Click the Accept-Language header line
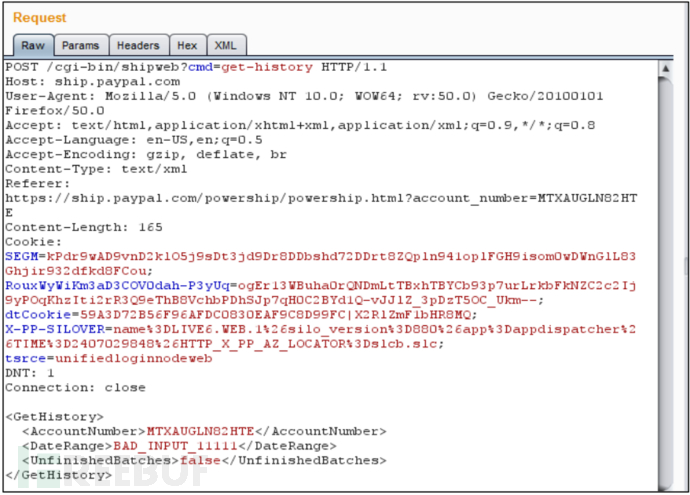Screen dimensions: 690x495 point(134,140)
